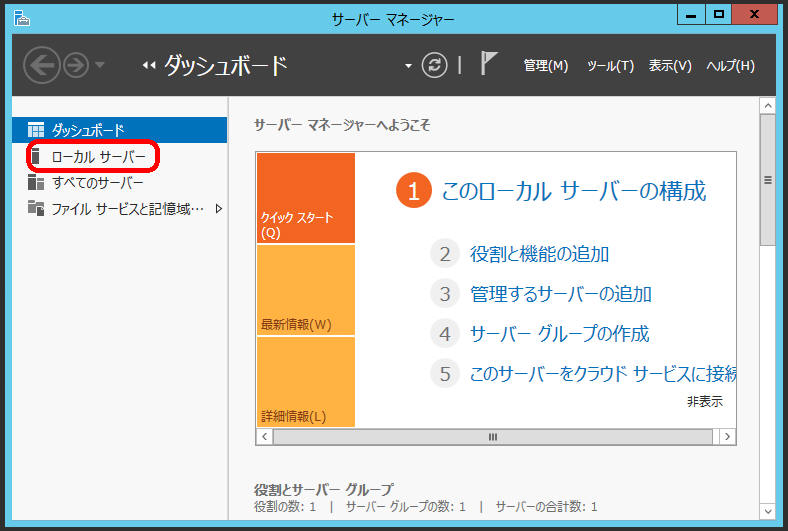Image resolution: width=788 pixels, height=531 pixels.
Task: Open the 管理(M) menu
Action: coord(545,66)
